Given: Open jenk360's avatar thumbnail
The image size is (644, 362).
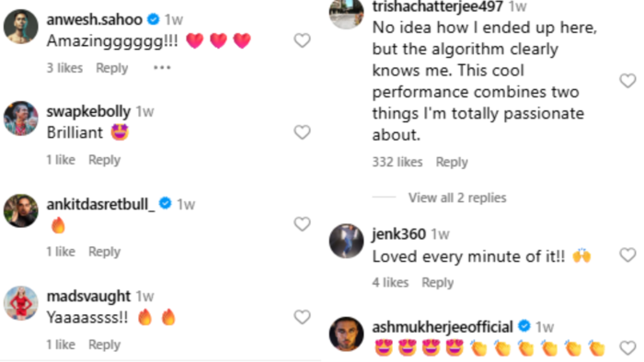Looking at the screenshot, I should coord(346,241).
